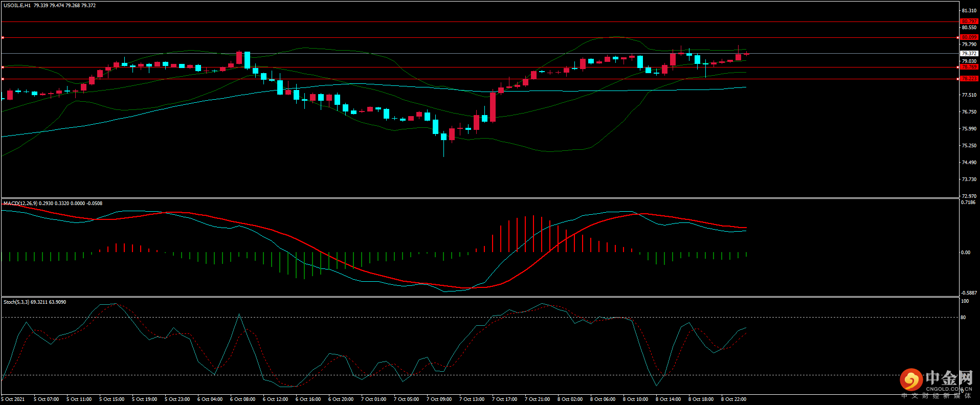Image resolution: width=980 pixels, height=405 pixels.
Task: Click the CNGOLD.COM.CN watermark text
Action: pyautogui.click(x=949, y=389)
